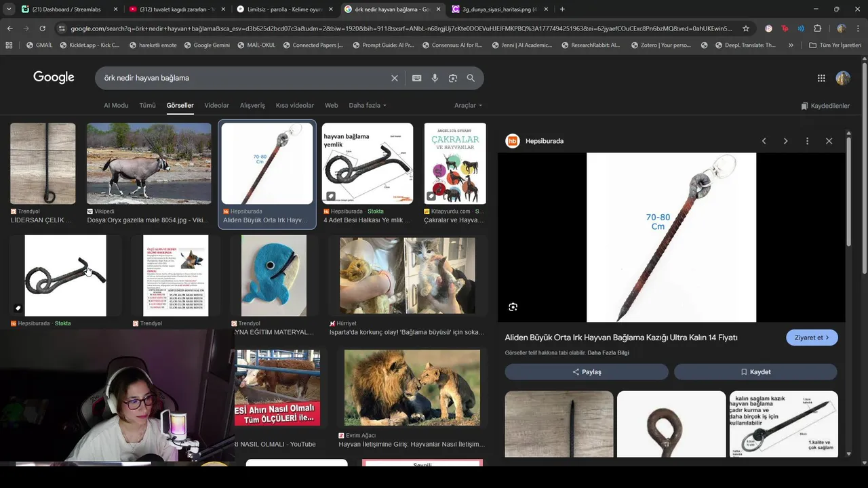Click the Google search input field
The image size is (868, 488).
click(244, 78)
